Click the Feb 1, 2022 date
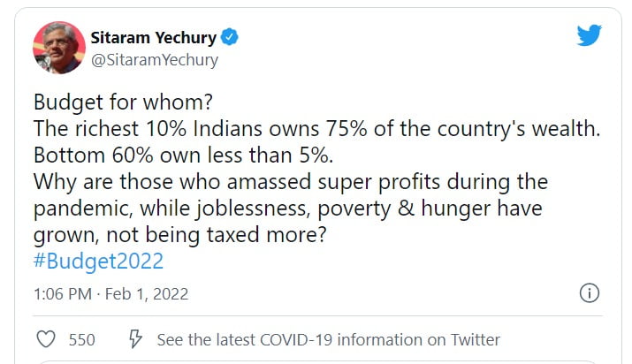 point(149,293)
